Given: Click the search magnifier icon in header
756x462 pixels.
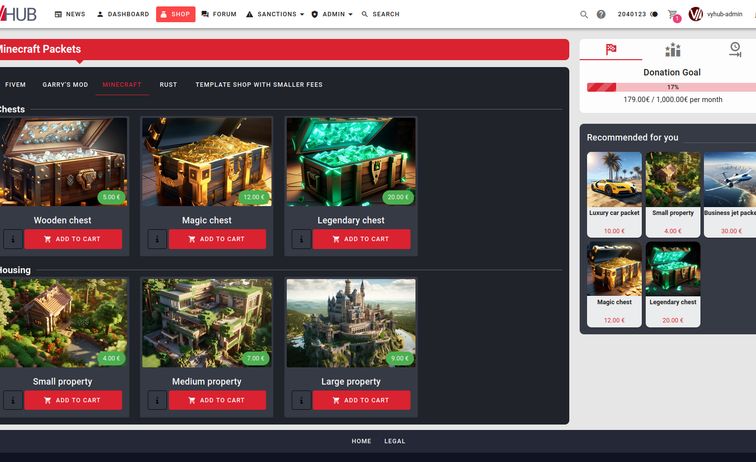Looking at the screenshot, I should (584, 14).
